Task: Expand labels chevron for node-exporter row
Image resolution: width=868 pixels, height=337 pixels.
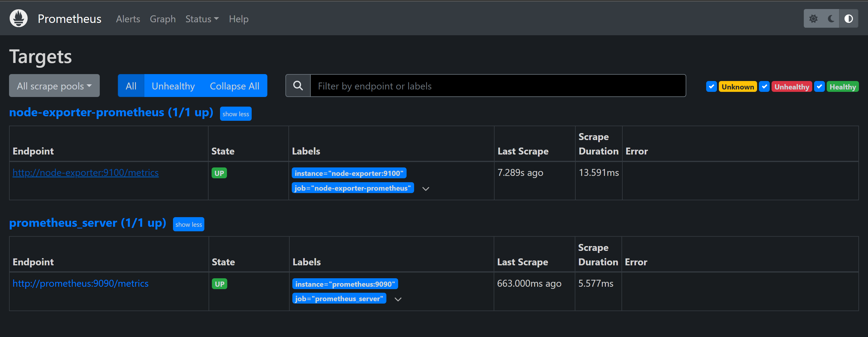Action: point(426,189)
